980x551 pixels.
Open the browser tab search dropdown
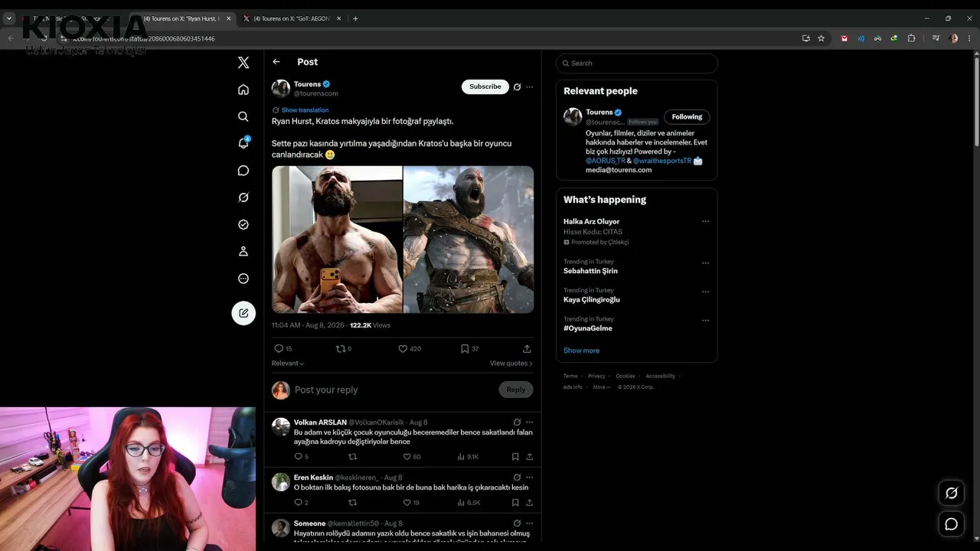click(x=9, y=18)
